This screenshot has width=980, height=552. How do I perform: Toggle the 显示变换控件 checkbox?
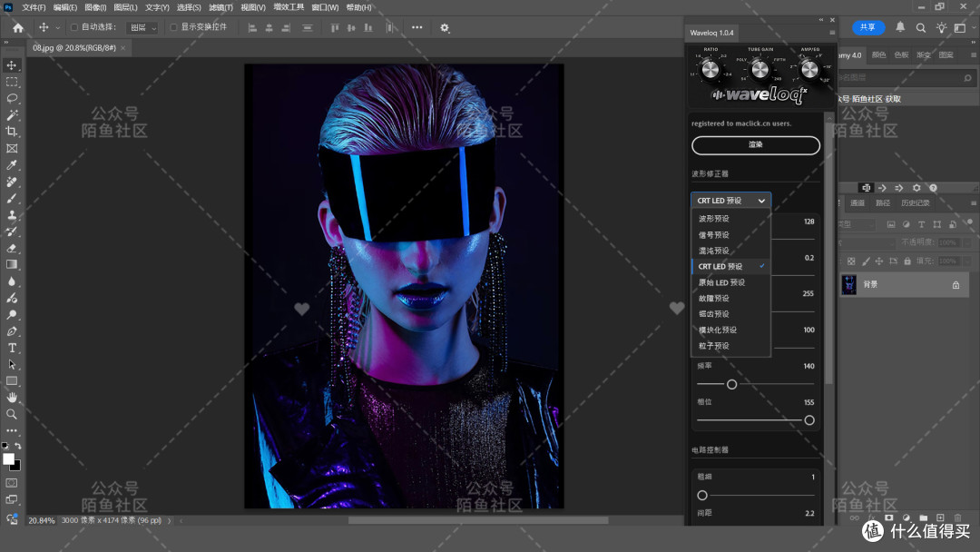[173, 27]
